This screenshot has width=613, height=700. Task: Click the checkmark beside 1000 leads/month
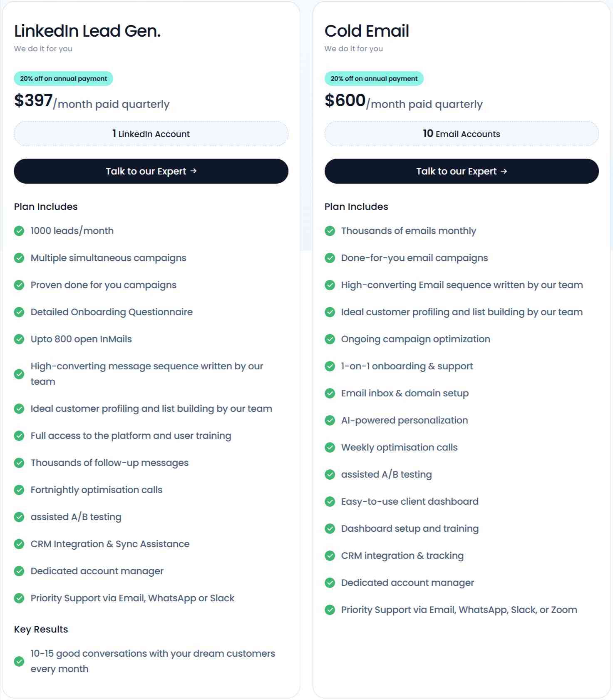pos(19,231)
